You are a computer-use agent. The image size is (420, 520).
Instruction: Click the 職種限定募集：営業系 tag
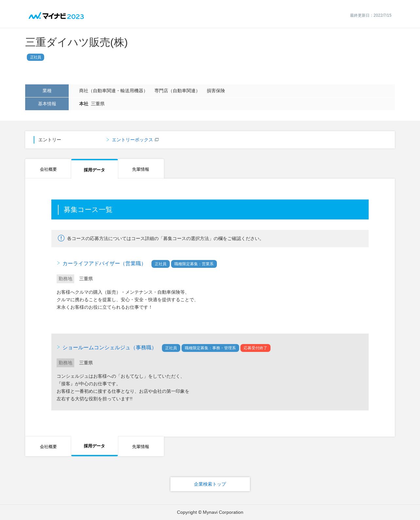pos(194,264)
